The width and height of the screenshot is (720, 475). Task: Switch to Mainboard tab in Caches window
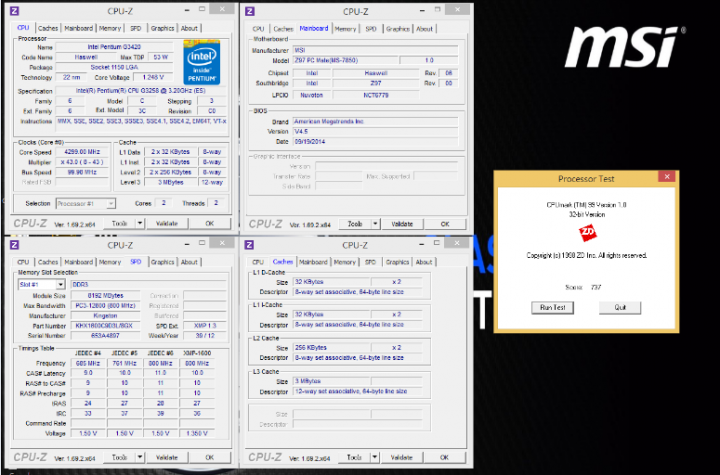point(313,262)
